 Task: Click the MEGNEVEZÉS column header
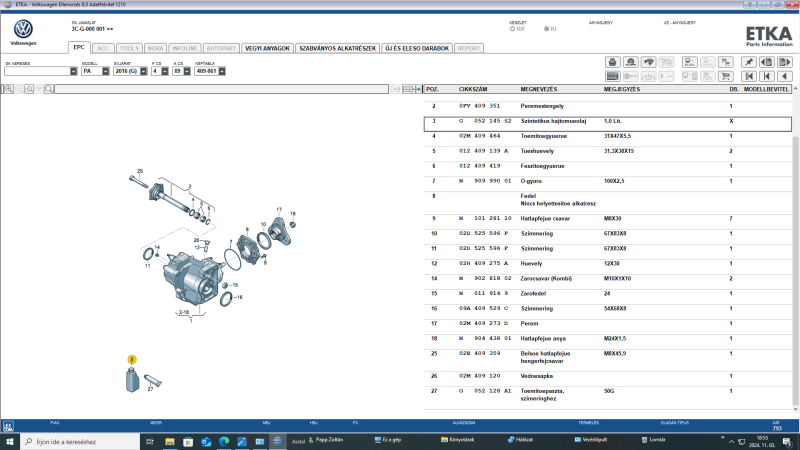click(x=539, y=89)
